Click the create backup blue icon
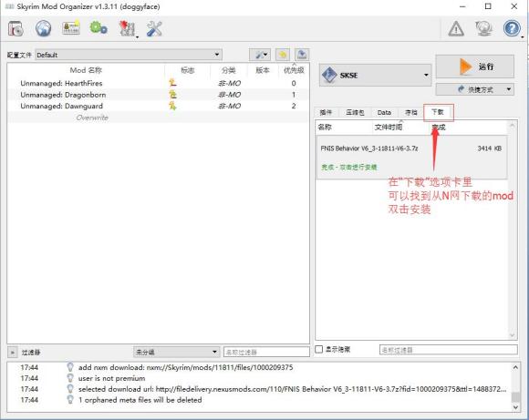 pyautogui.click(x=302, y=55)
